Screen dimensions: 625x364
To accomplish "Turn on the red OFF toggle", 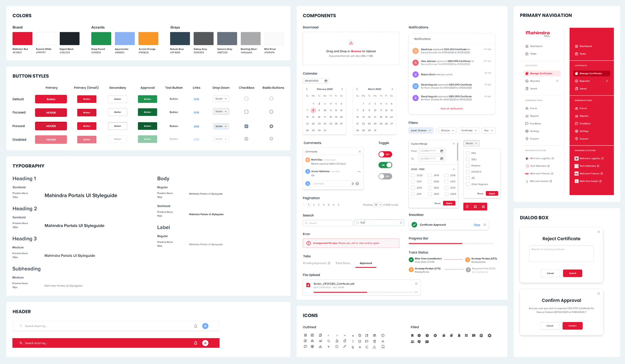I will (385, 154).
